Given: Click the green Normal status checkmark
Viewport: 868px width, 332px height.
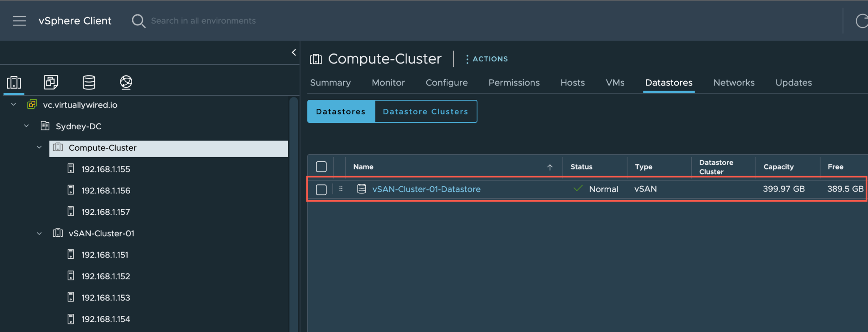Looking at the screenshot, I should [578, 188].
